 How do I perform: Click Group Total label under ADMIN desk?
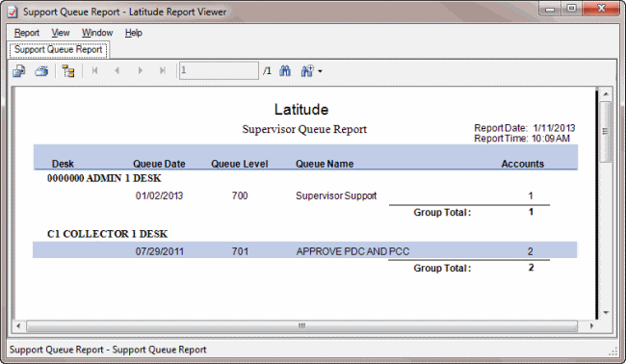[442, 212]
